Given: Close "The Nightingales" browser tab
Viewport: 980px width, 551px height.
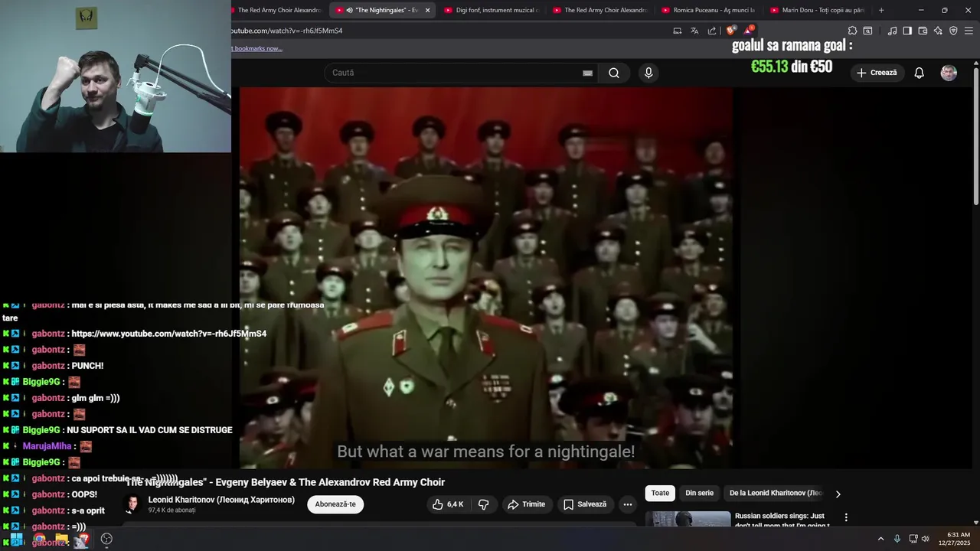Looking at the screenshot, I should point(427,10).
